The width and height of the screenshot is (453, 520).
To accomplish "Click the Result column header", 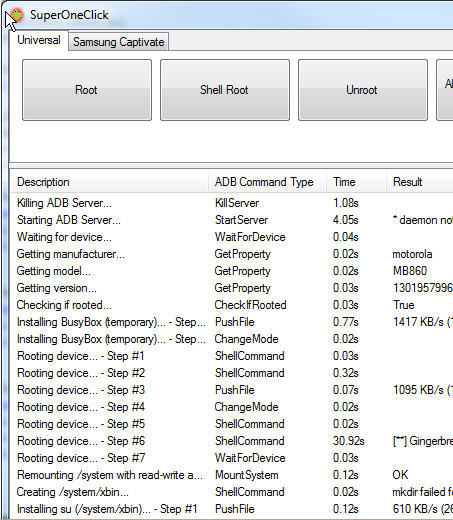I will pyautogui.click(x=420, y=182).
